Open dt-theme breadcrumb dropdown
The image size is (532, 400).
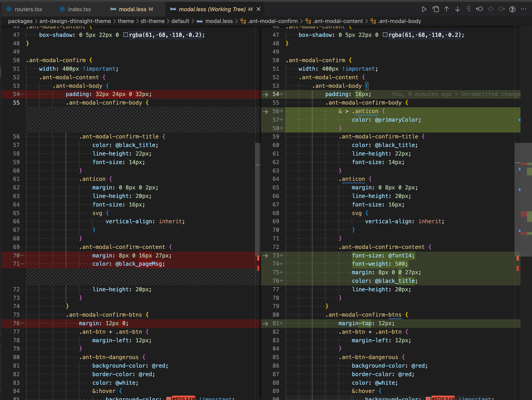tap(153, 21)
